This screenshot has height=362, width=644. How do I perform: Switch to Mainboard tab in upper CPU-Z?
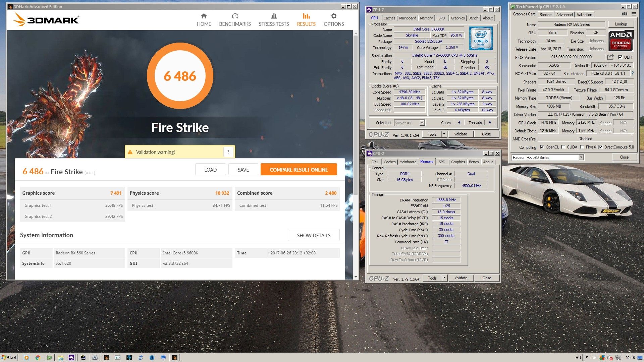click(x=408, y=18)
